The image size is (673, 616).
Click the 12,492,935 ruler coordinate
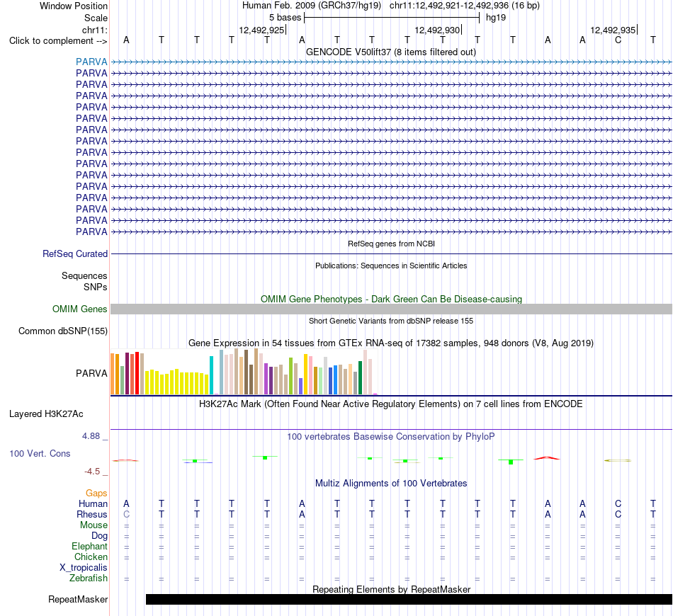coord(613,30)
